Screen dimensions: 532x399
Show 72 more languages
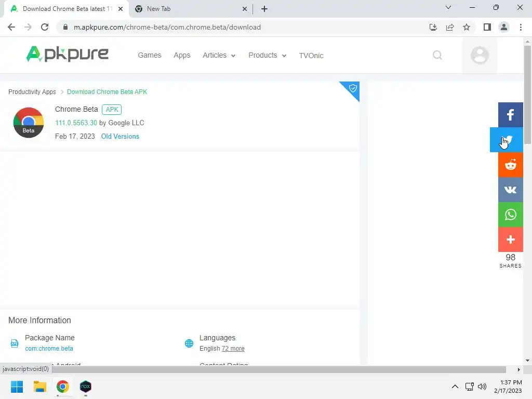click(233, 349)
